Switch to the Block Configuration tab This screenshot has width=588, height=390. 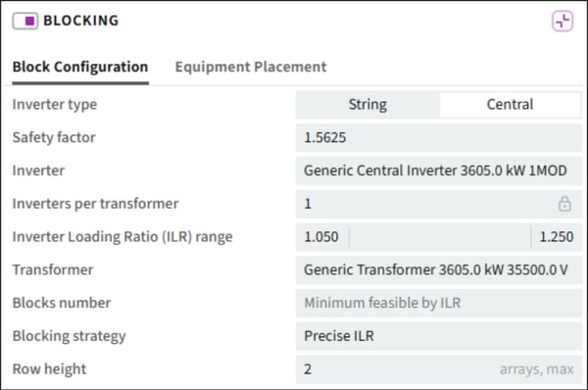(x=80, y=68)
